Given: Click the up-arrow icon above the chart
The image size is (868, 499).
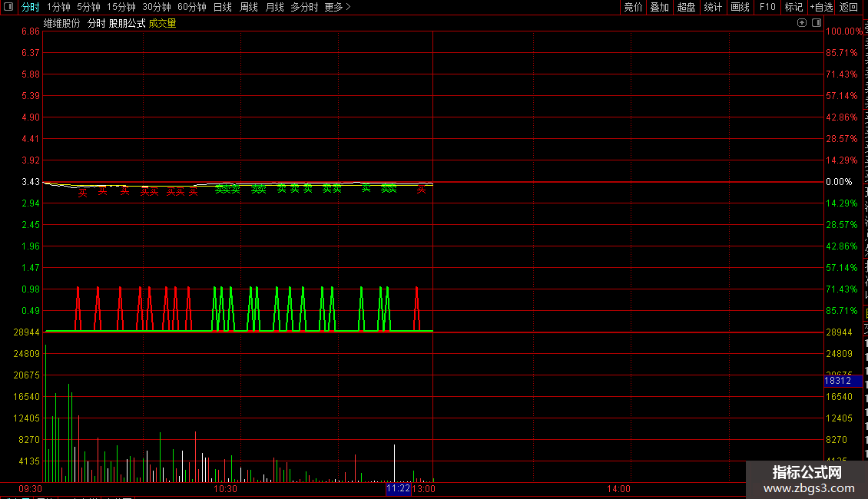Looking at the screenshot, I should (802, 23).
